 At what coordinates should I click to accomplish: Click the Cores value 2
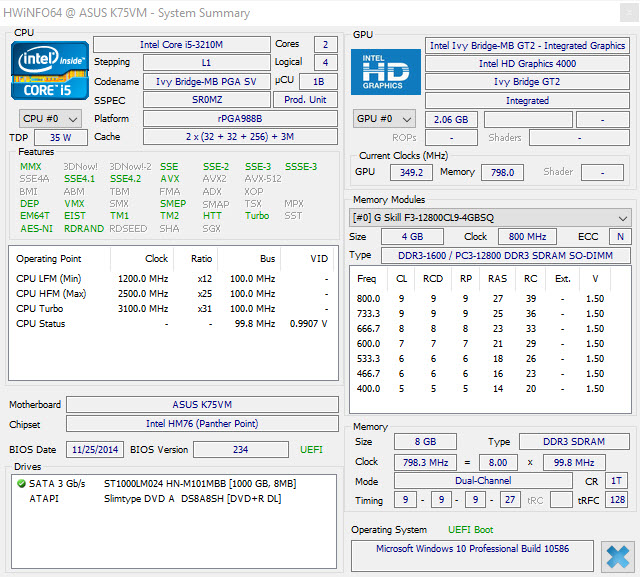click(x=326, y=44)
